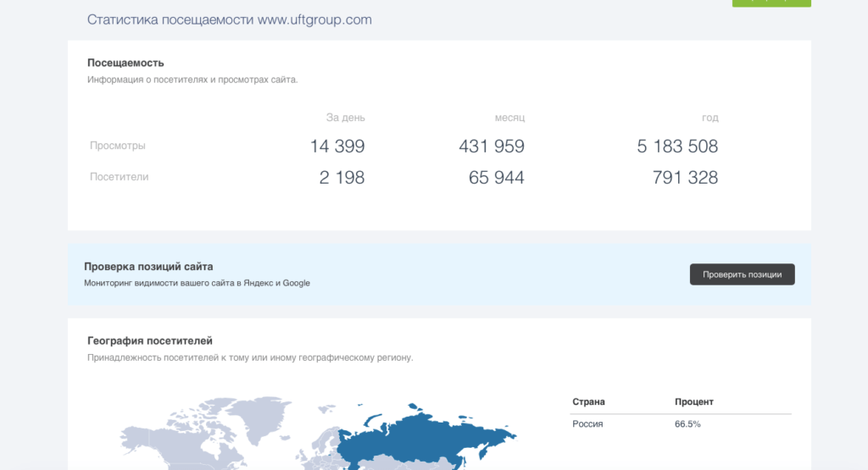Click the 'Посетители' row label

120,177
